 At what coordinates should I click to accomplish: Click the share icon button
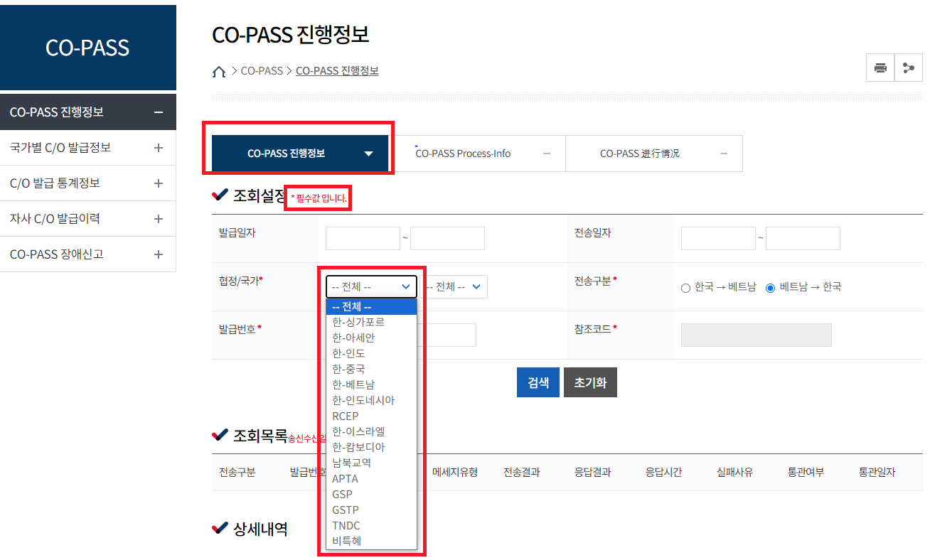point(908,68)
